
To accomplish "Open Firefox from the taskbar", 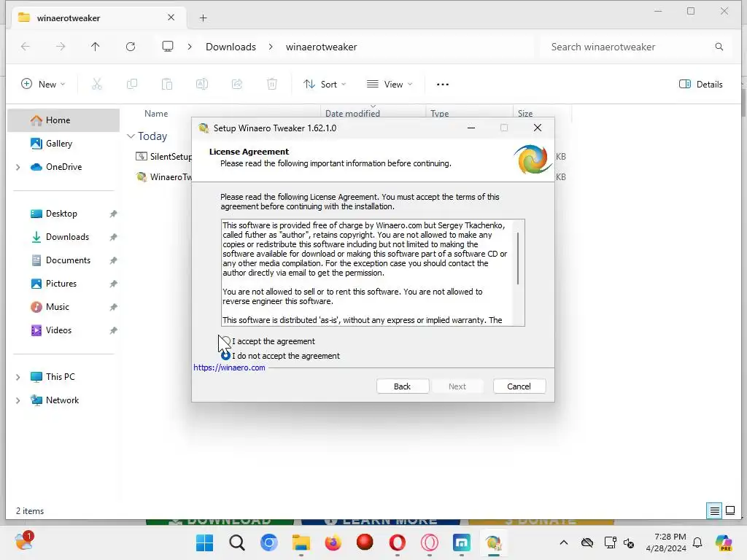I will click(333, 542).
